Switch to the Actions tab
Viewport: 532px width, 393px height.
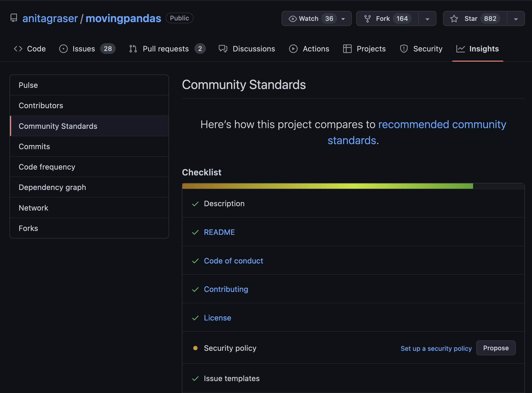309,49
